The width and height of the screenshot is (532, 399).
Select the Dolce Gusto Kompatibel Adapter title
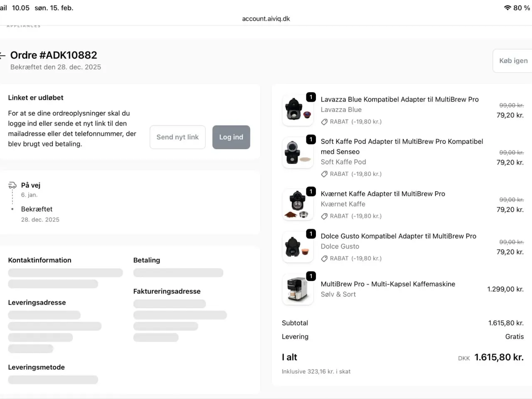click(x=399, y=236)
